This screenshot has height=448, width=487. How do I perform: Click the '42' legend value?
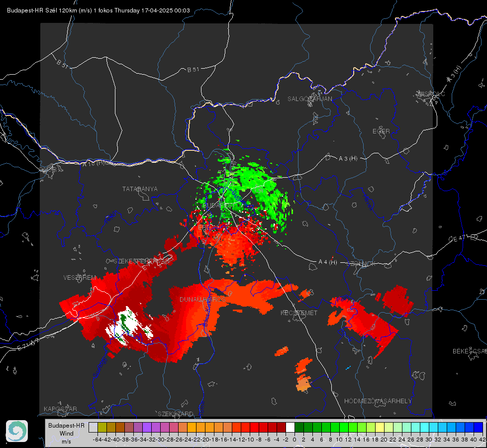click(x=482, y=440)
